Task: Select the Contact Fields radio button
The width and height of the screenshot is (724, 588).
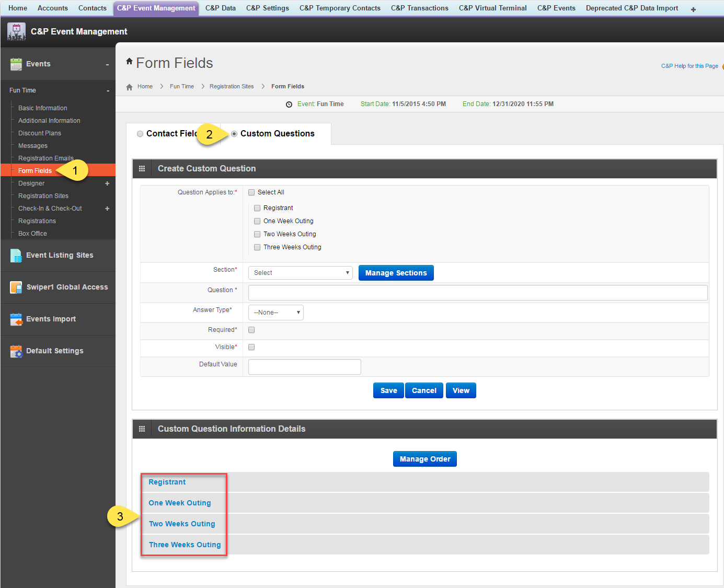Action: [x=140, y=134]
